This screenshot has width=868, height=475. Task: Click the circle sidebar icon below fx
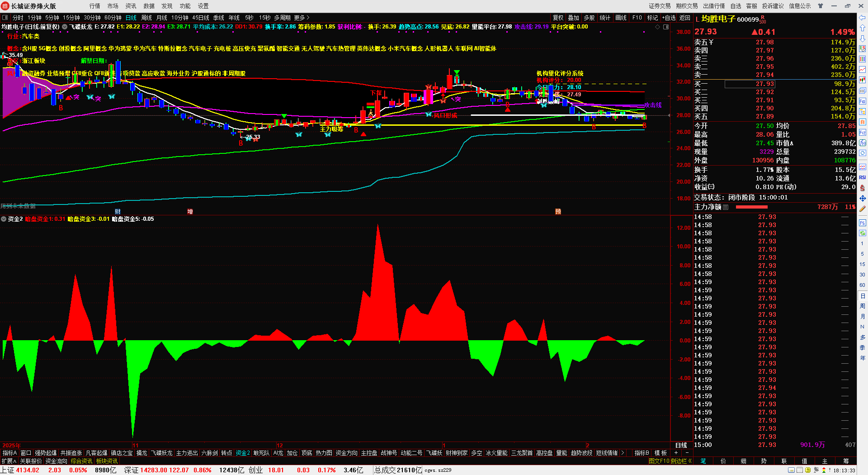(x=863, y=153)
